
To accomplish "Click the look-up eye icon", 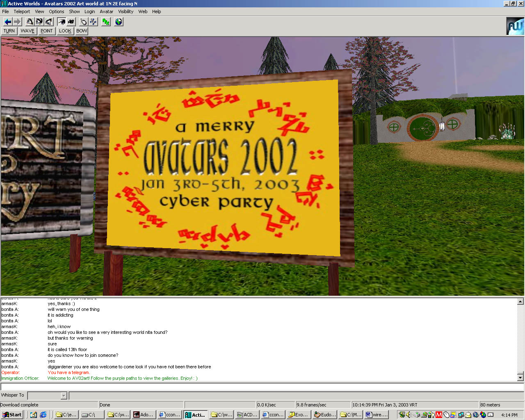I will (x=30, y=22).
